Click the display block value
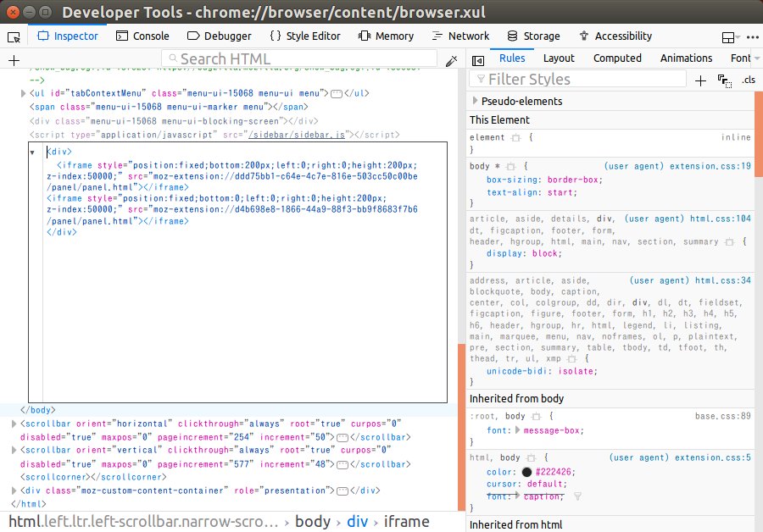Screen dimensions: 763x532 (x=545, y=253)
